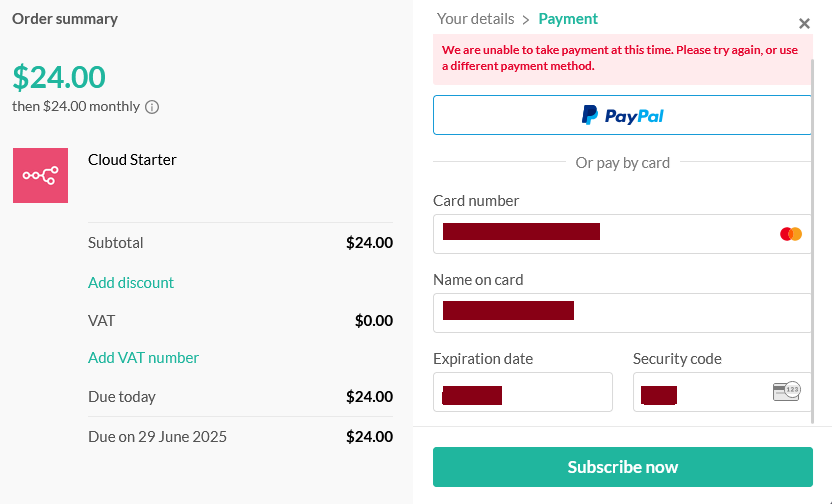Viewport: 833px width, 504px height.
Task: Click the PayPal logo symbol
Action: [x=589, y=115]
